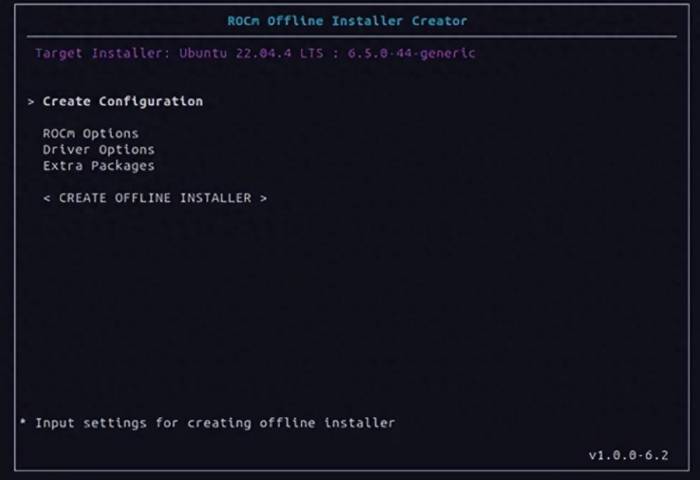Viewport: 700px width, 480px height.
Task: Select the Create Configuration menu entry
Action: pyautogui.click(x=123, y=101)
